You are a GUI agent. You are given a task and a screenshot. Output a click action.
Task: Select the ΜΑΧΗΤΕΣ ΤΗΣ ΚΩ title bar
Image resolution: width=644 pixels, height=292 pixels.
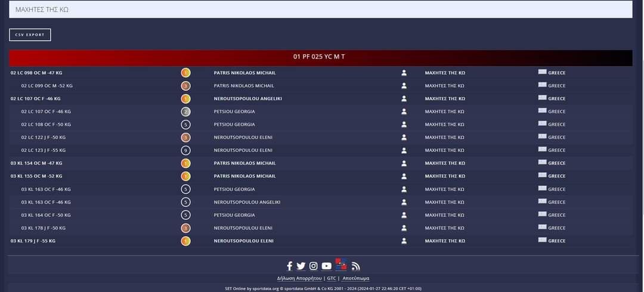320,10
